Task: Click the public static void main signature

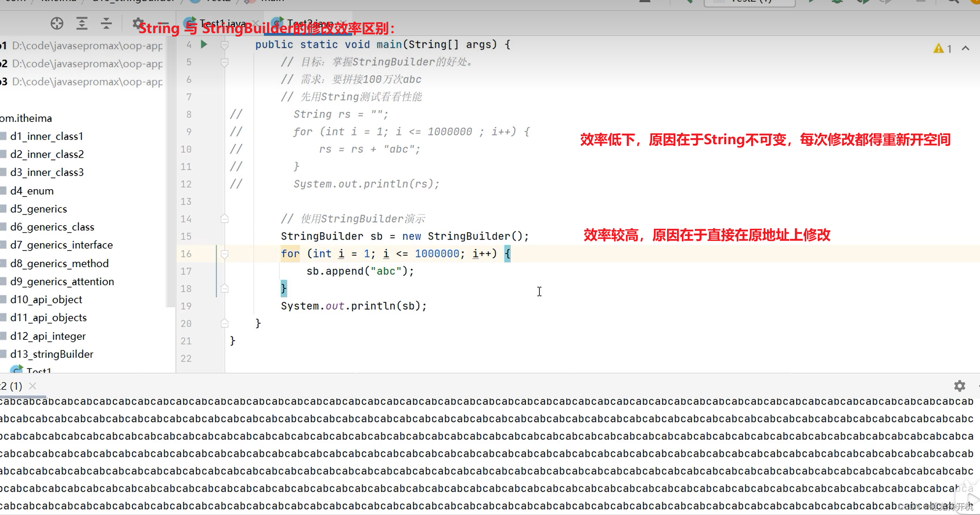Action: tap(383, 44)
